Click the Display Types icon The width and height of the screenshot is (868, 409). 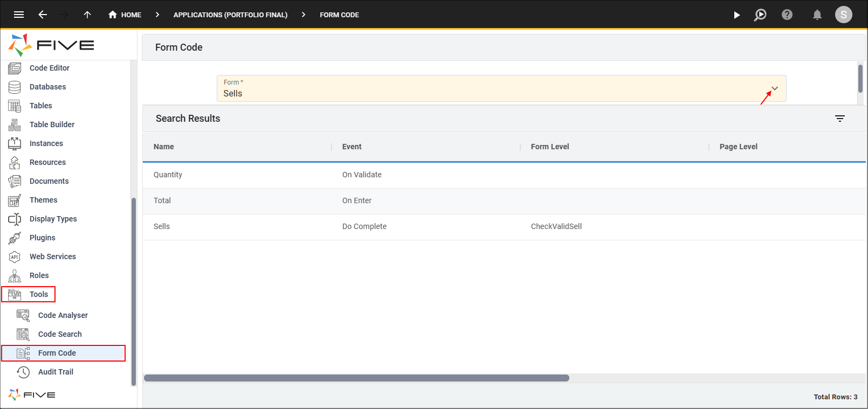coord(15,219)
